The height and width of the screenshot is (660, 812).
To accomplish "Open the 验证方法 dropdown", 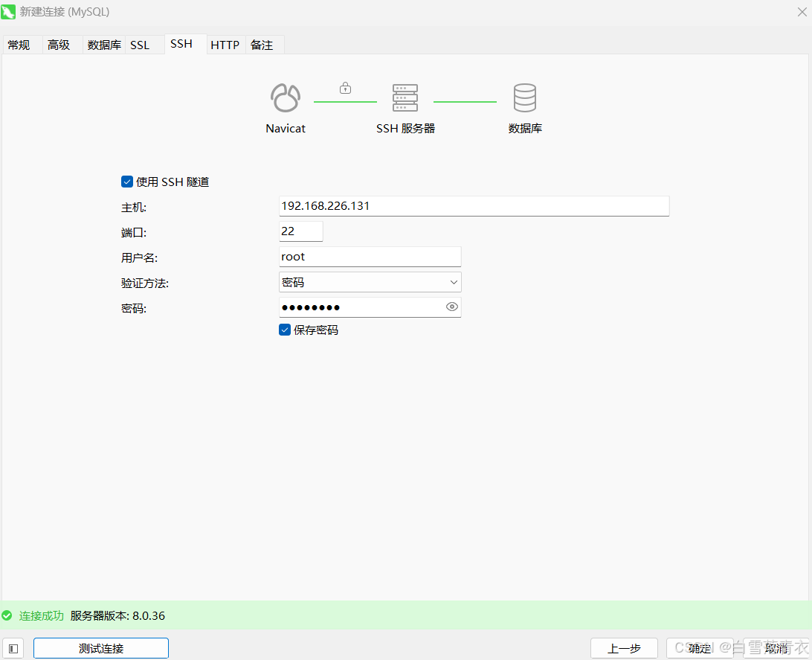I will click(370, 282).
